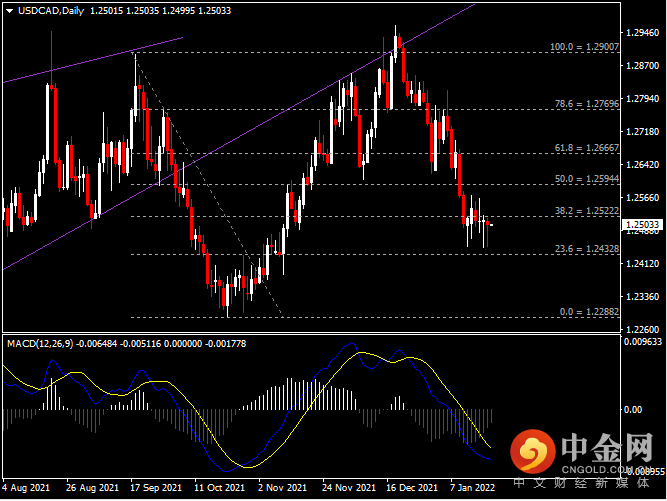The height and width of the screenshot is (501, 667).
Task: Click the Fibonacci label 78.6 = 1.27696
Action: [587, 104]
